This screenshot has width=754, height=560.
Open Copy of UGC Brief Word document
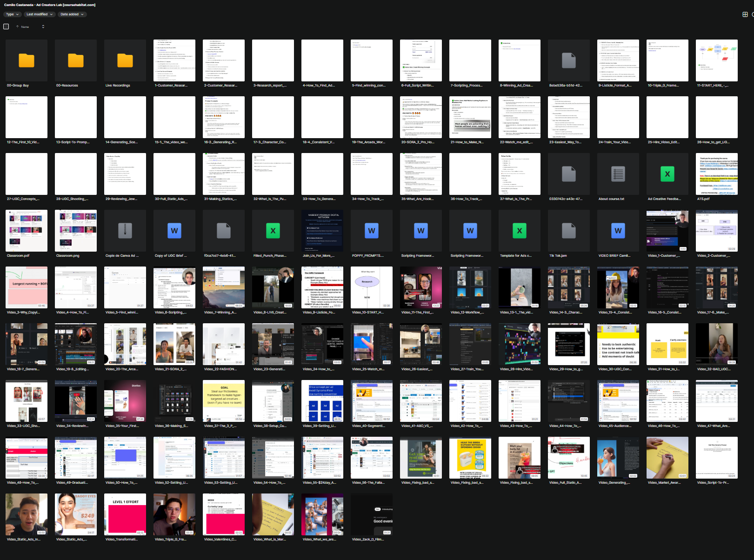pyautogui.click(x=174, y=231)
